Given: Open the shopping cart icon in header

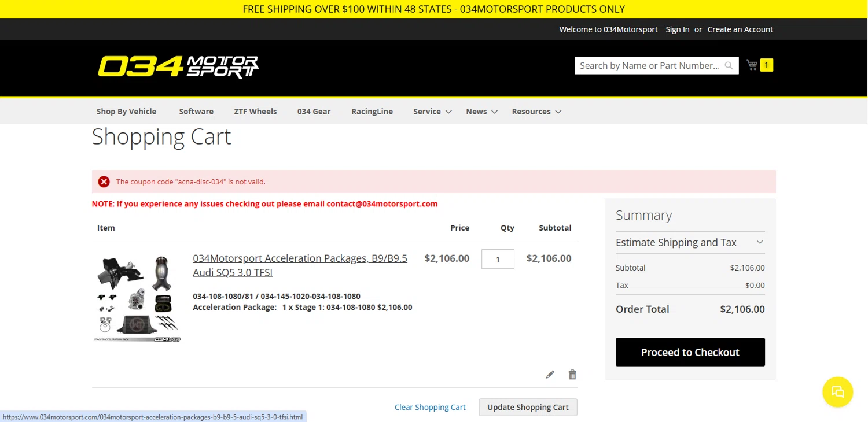Looking at the screenshot, I should [752, 65].
